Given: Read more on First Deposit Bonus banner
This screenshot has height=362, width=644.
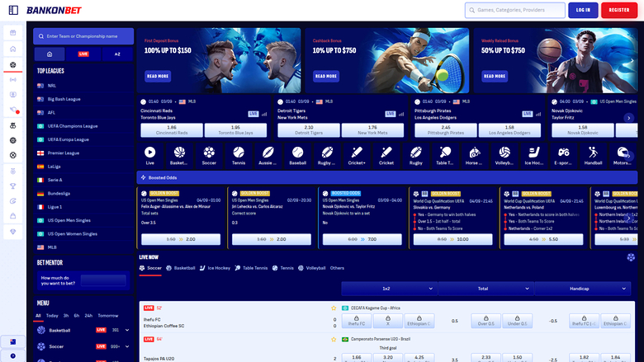Looking at the screenshot, I should (158, 76).
